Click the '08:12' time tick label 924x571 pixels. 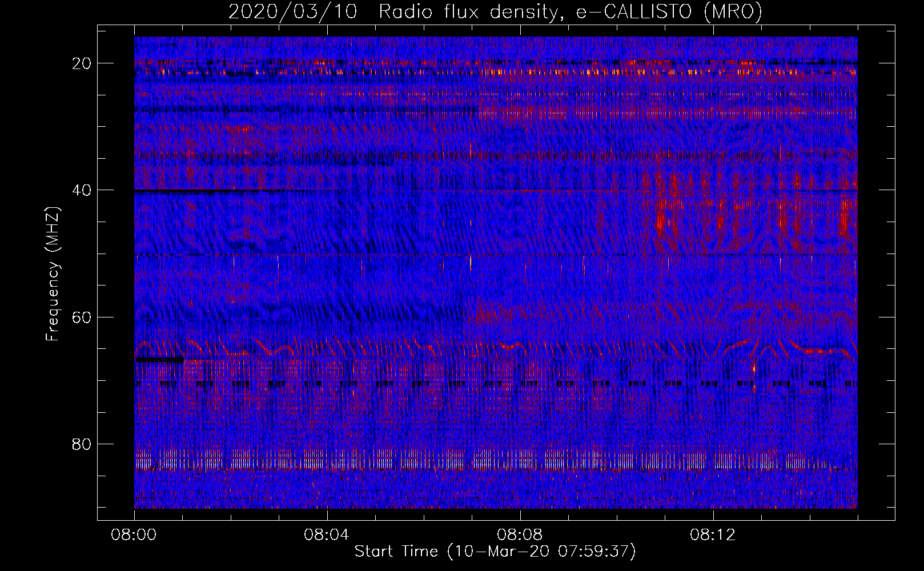tap(713, 535)
